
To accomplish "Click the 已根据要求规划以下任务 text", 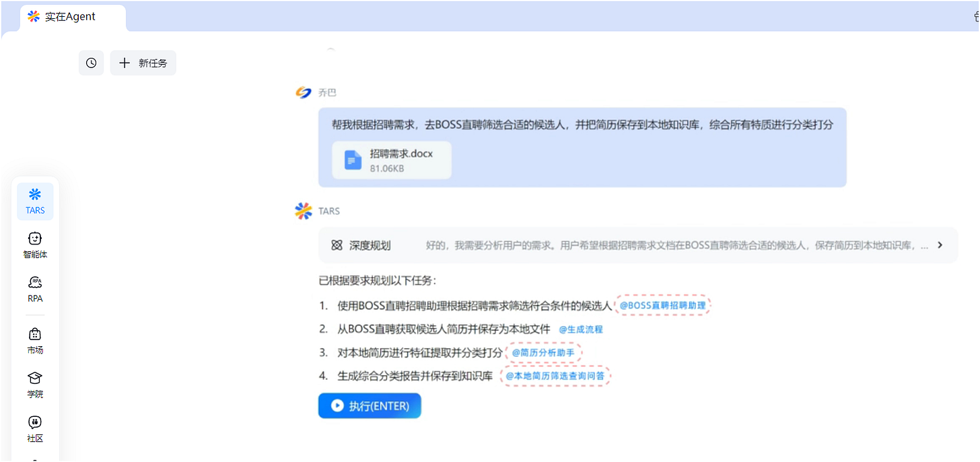I will (x=377, y=281).
